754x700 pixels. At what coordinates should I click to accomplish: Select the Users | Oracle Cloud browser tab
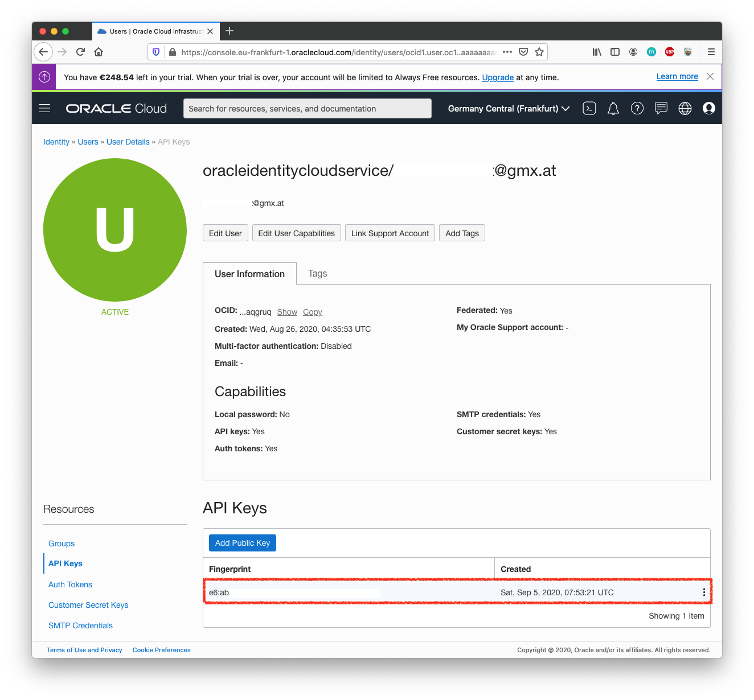click(x=155, y=31)
